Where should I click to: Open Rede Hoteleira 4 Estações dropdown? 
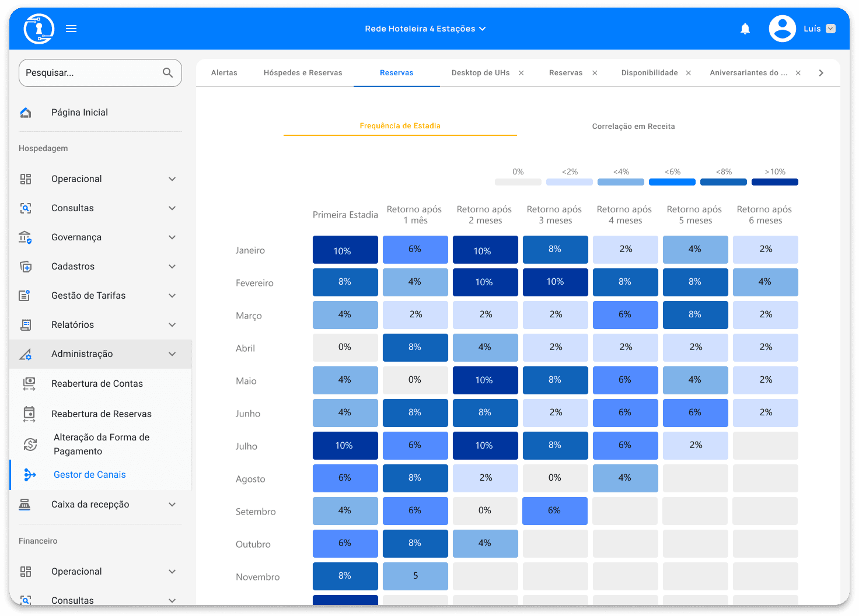(425, 29)
